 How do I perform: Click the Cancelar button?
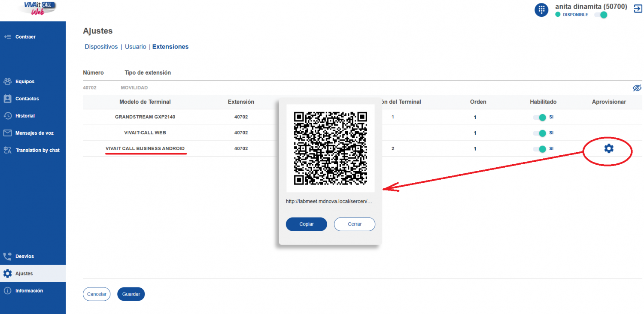97,294
